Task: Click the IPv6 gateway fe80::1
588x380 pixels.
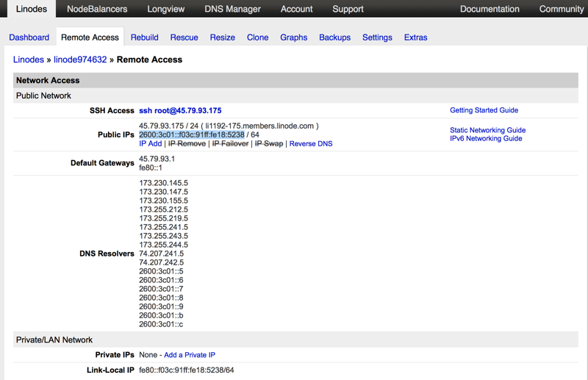Action: 151,168
